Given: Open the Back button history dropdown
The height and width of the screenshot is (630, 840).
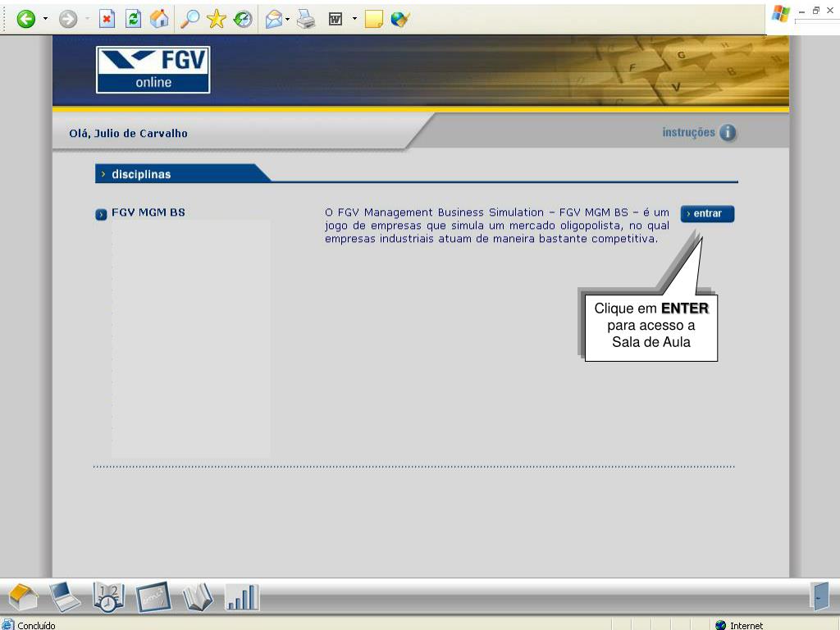Looking at the screenshot, I should click(46, 20).
